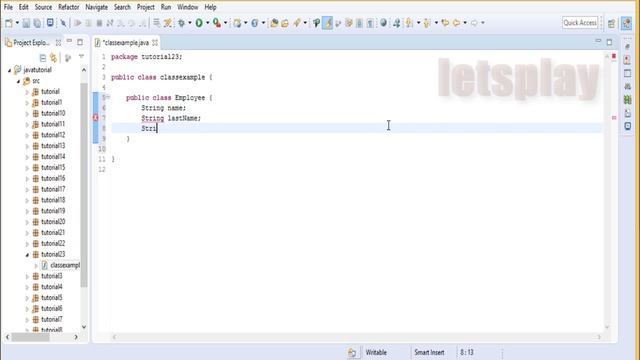Open the Project Explorer view menu triangle

(81, 57)
